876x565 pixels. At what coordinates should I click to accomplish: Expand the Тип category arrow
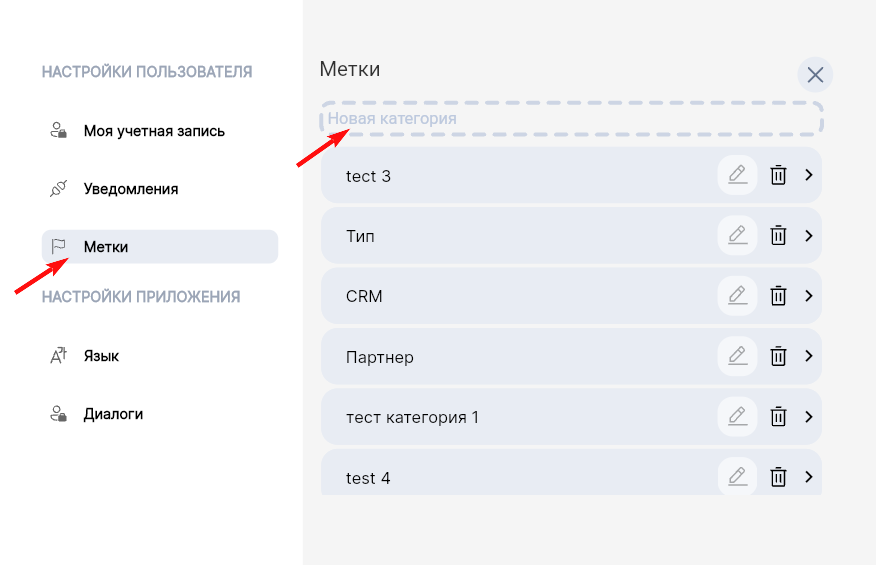(808, 236)
